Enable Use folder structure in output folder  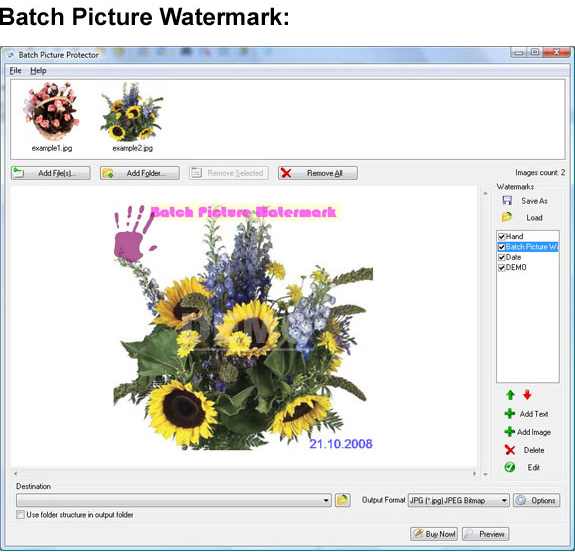(20, 515)
